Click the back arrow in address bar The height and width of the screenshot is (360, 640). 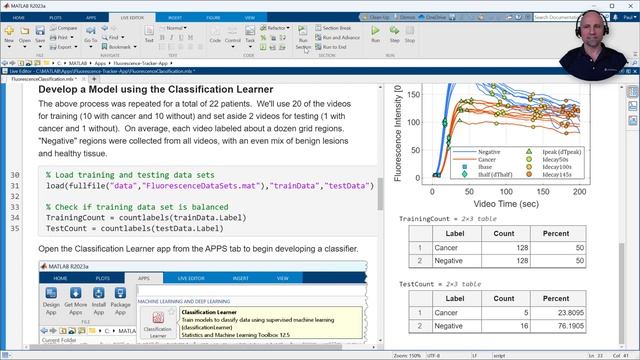[5, 63]
